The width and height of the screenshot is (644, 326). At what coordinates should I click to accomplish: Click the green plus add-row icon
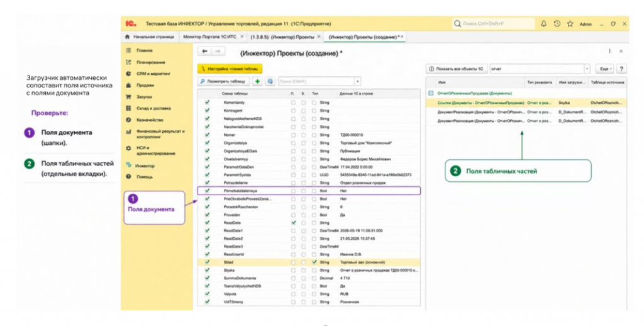pos(257,81)
